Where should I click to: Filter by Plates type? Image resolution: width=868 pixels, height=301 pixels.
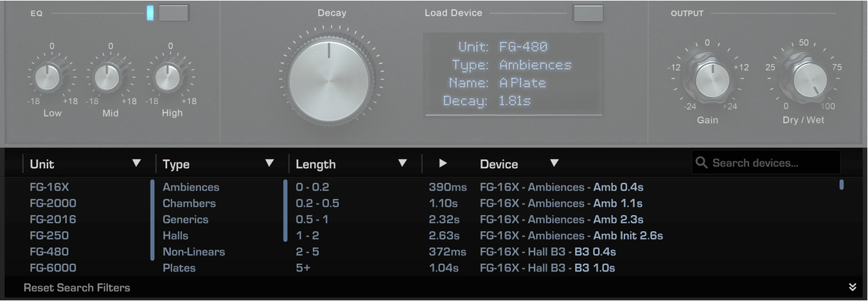pyautogui.click(x=179, y=268)
